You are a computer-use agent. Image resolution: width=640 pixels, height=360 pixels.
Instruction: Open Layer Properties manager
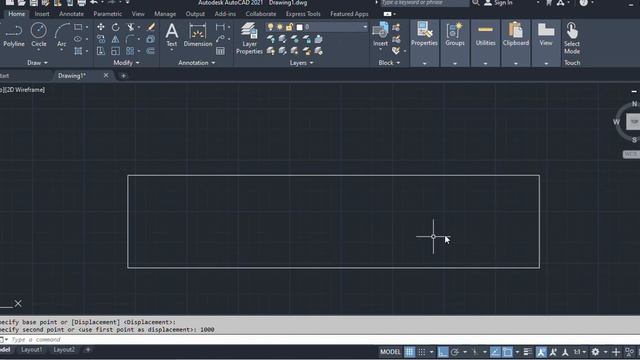coord(249,38)
